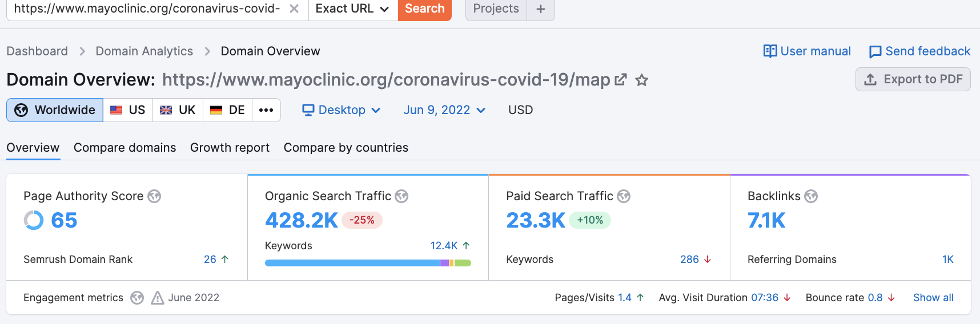Star this domain as favorite

[x=642, y=80]
